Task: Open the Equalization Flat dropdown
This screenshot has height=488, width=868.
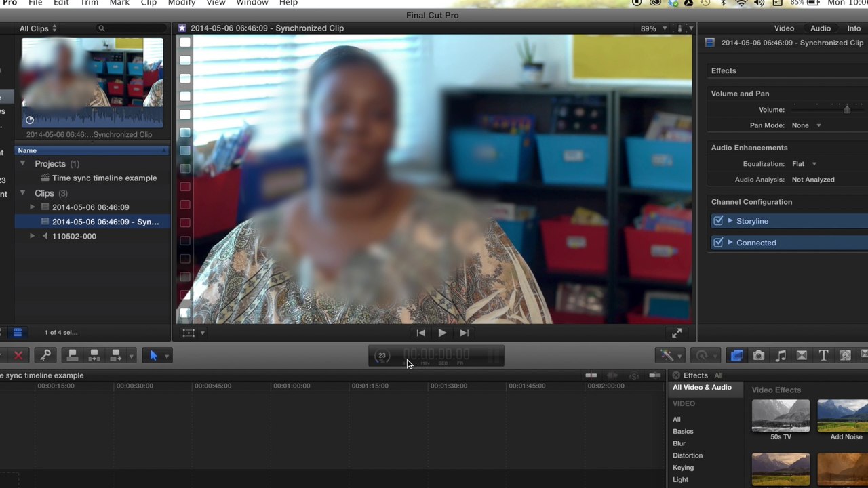Action: [x=804, y=164]
